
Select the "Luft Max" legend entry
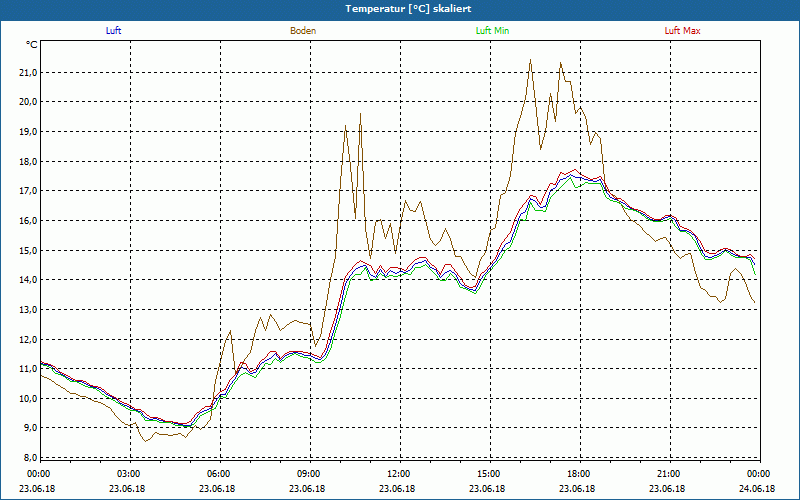[x=683, y=31]
